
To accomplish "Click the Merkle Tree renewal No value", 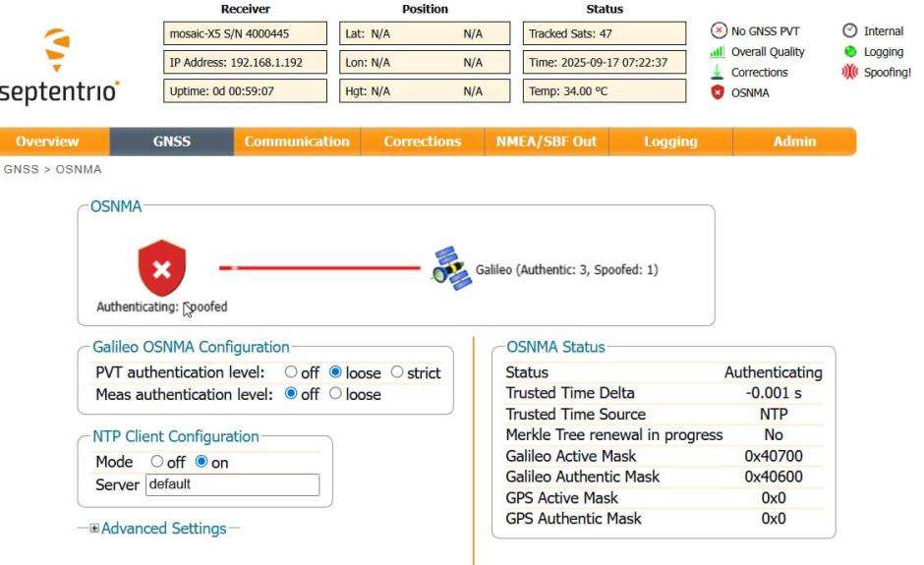I will (774, 434).
